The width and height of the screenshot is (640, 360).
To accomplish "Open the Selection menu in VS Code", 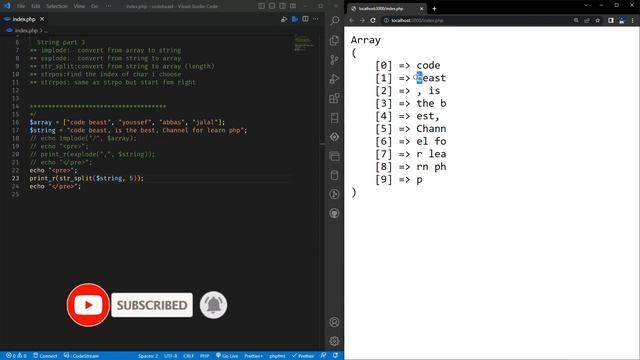I will (57, 7).
